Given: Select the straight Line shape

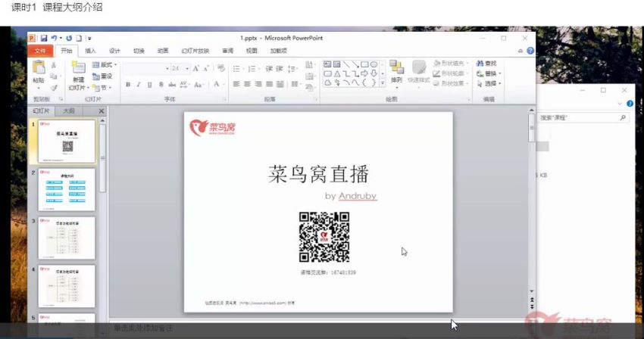Looking at the screenshot, I should pos(346,64).
